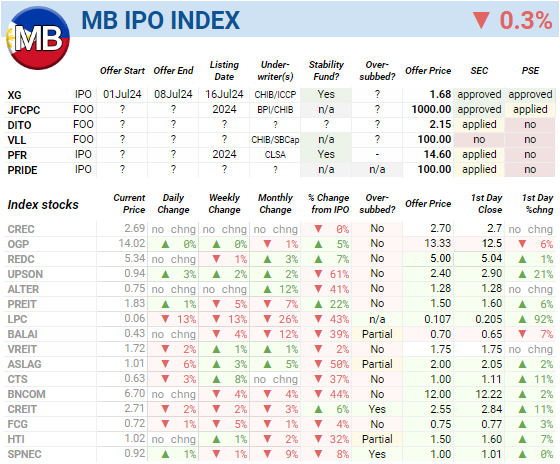Select the "XG" ticker row label
560x464 pixels.
pos(14,95)
